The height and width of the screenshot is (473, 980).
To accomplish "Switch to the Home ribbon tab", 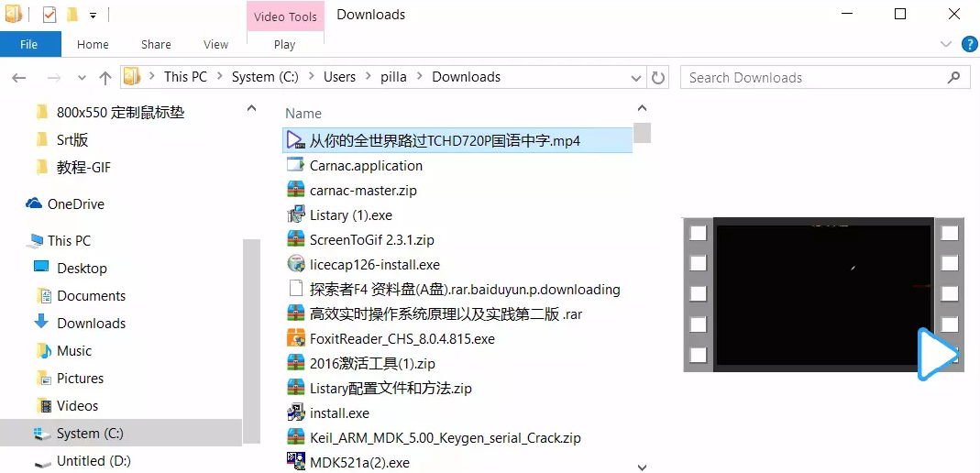I will [x=93, y=44].
